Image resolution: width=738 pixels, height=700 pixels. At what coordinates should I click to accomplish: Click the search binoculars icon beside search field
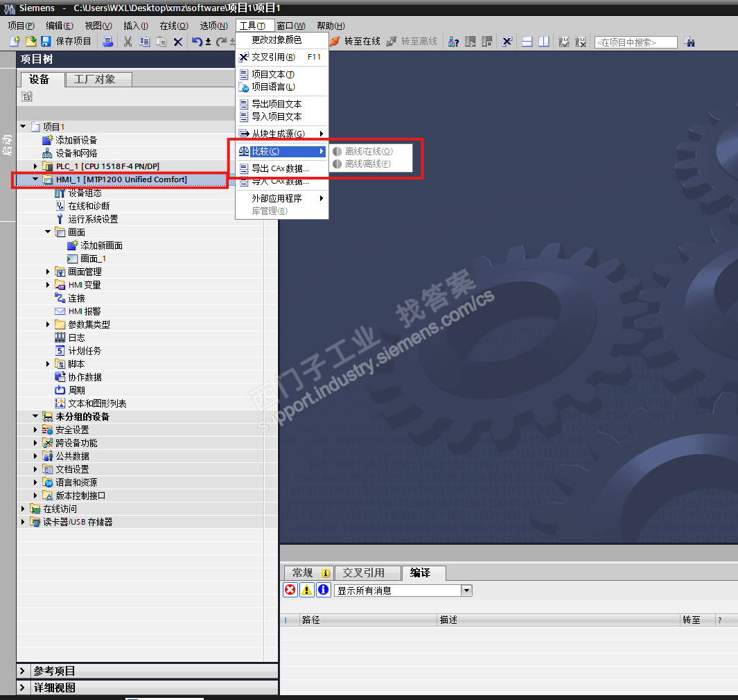689,42
